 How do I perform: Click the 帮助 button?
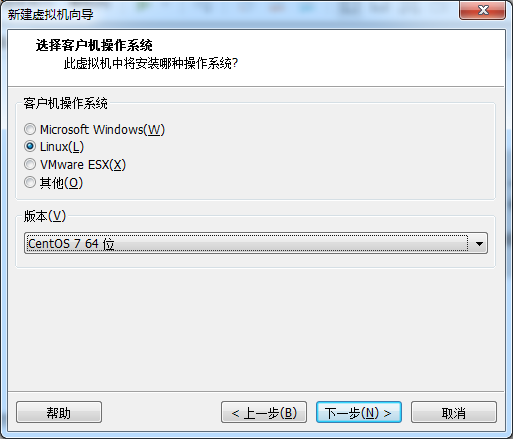pyautogui.click(x=59, y=412)
